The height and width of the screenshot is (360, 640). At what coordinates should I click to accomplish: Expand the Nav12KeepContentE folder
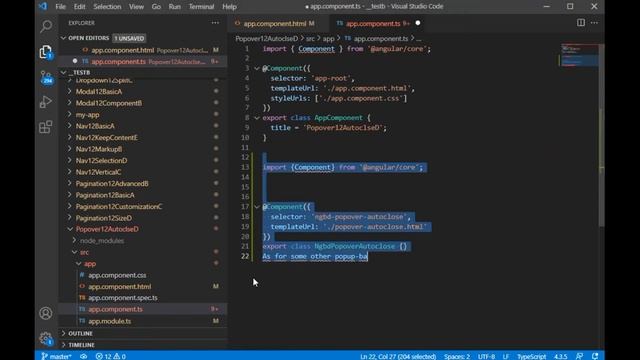point(106,138)
